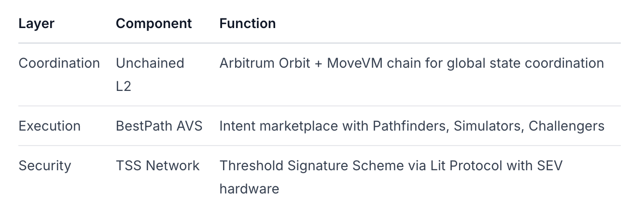Select the Execution layer cell
The height and width of the screenshot is (207, 644).
point(49,126)
